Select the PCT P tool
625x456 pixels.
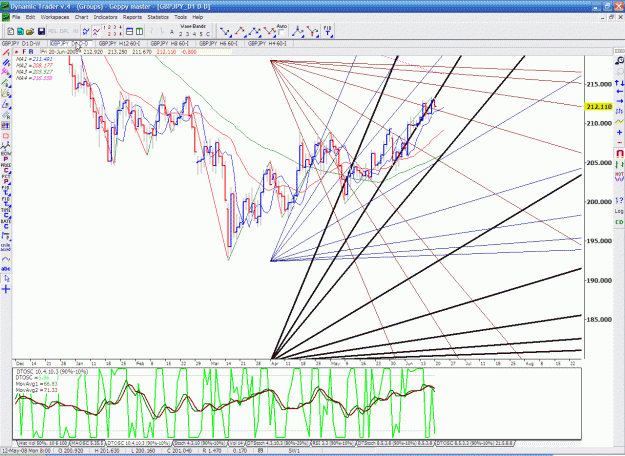[6, 179]
